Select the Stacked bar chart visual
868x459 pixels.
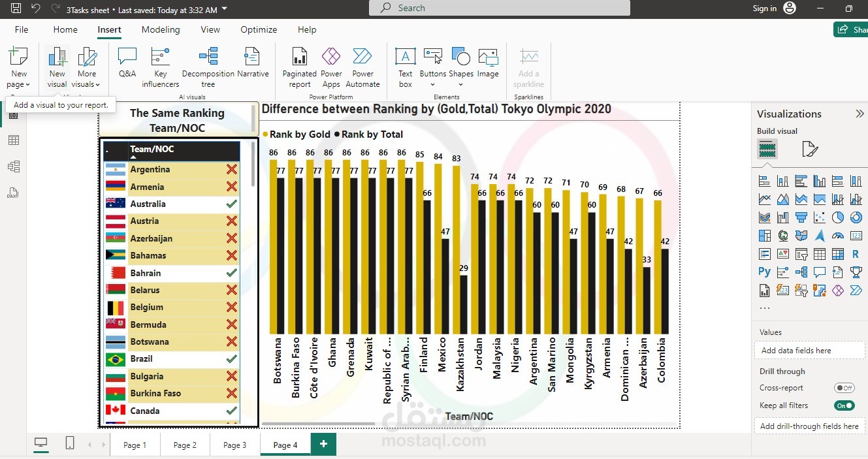[x=764, y=182]
